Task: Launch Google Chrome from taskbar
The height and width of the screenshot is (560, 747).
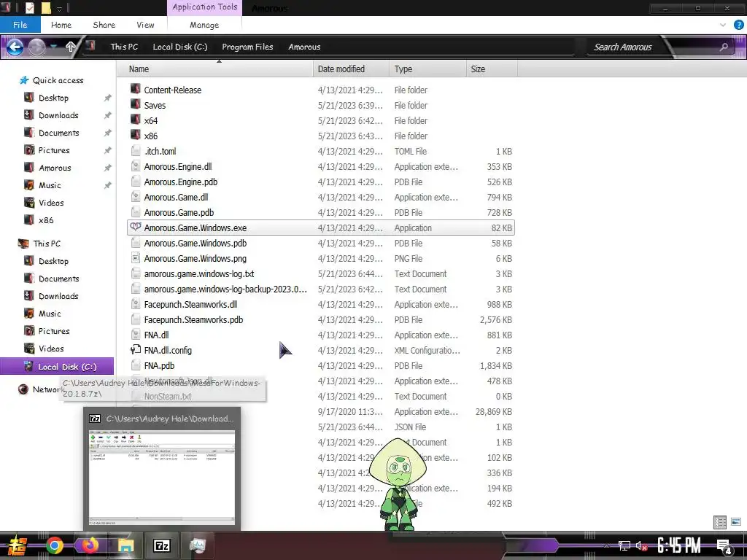Action: 54,545
